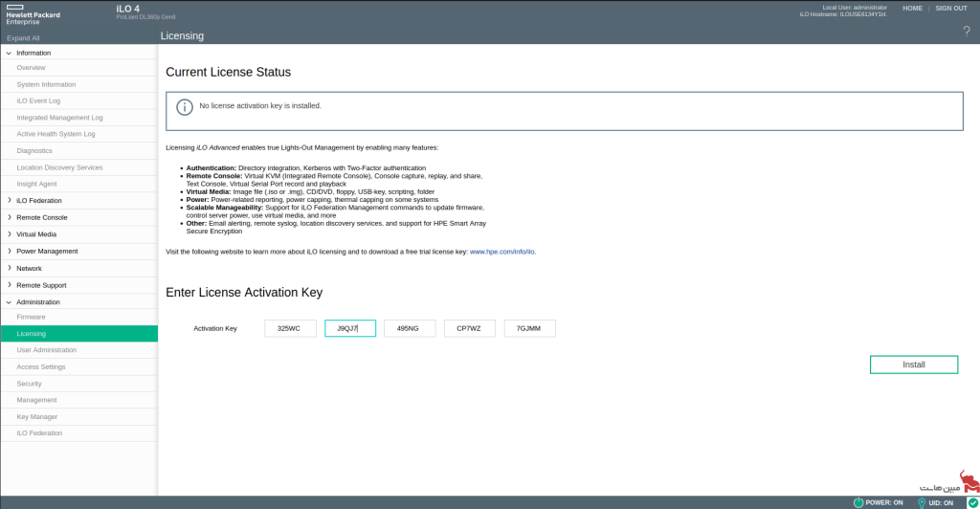Expand the Power Management section

[x=9, y=251]
